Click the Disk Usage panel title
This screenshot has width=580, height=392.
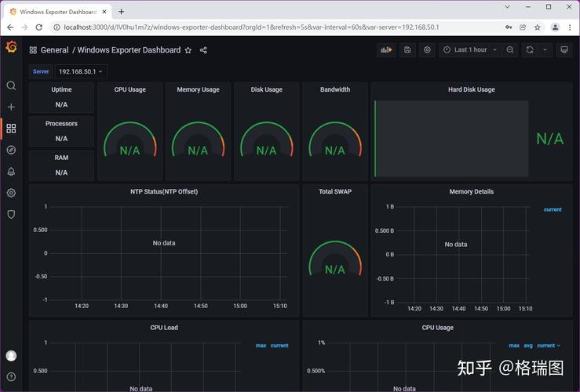pyautogui.click(x=266, y=89)
